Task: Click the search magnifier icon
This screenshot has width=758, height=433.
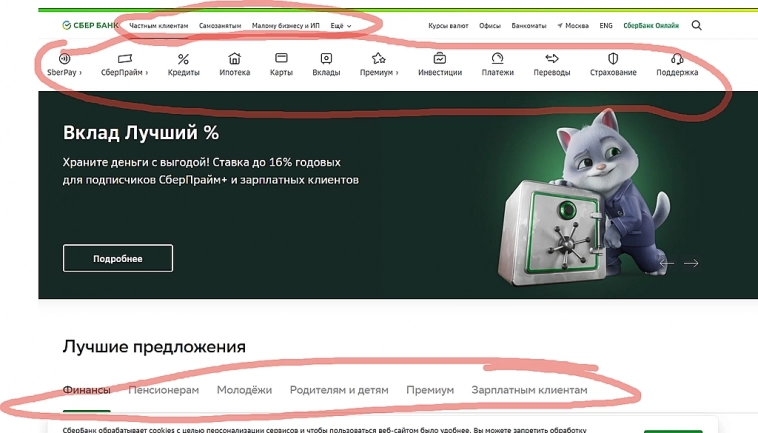Action: pos(696,25)
